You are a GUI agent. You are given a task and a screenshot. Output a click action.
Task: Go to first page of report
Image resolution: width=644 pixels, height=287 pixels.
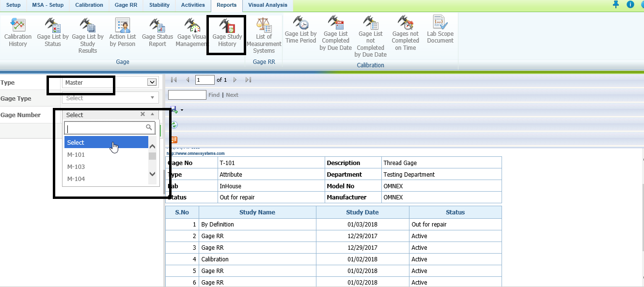(x=174, y=80)
